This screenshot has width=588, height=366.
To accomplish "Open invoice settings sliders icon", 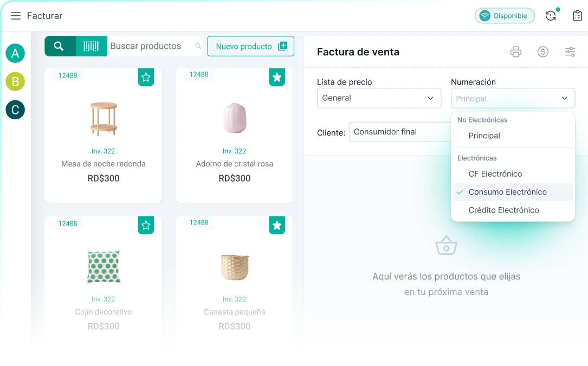I will pyautogui.click(x=570, y=52).
